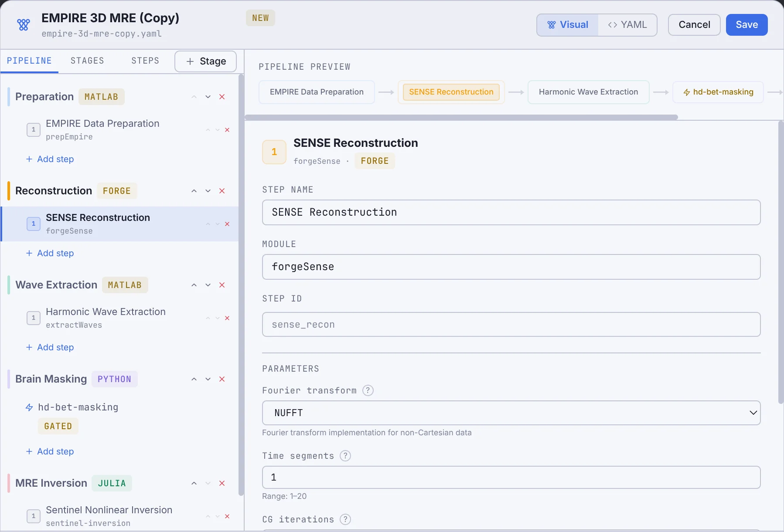Add a step under Wave Extraction
The width and height of the screenshot is (784, 532).
[50, 347]
